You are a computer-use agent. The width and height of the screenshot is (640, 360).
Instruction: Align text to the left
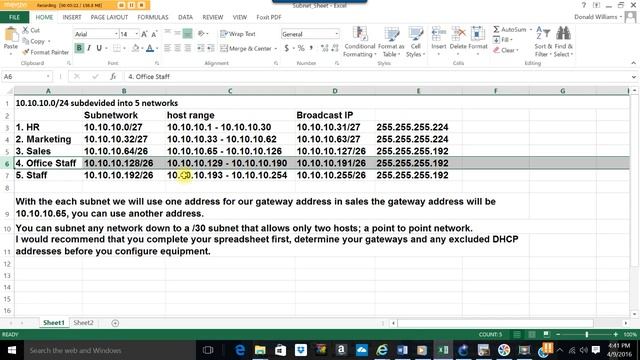tap(168, 48)
